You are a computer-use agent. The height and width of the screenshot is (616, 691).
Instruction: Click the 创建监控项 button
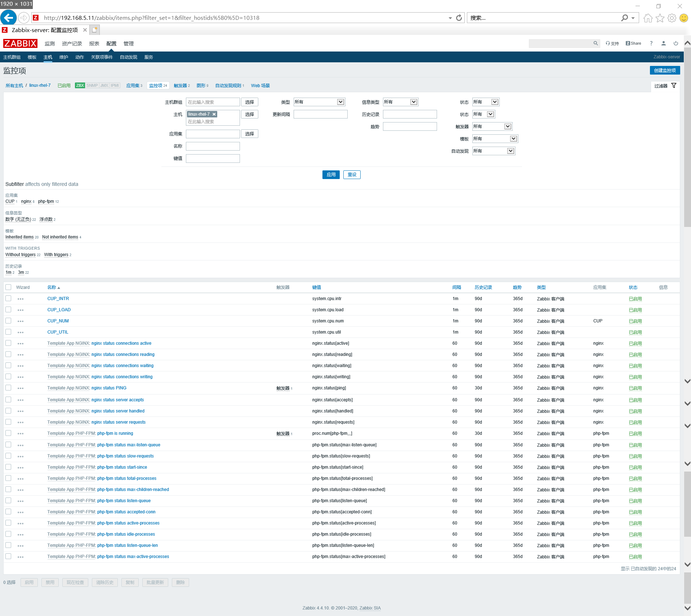(x=665, y=70)
